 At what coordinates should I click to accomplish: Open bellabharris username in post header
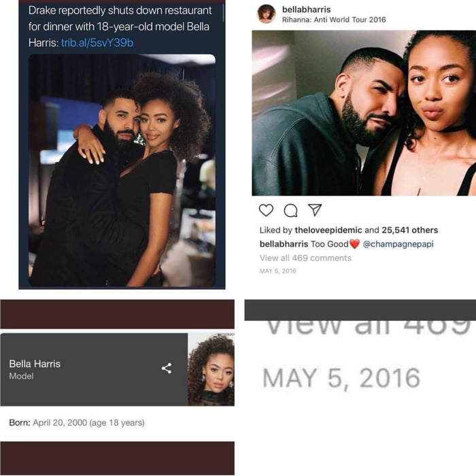point(306,10)
